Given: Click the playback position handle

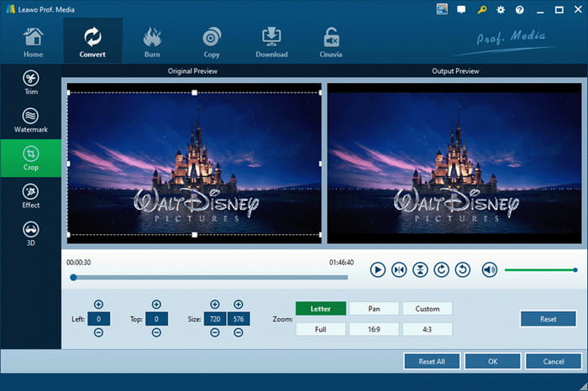Looking at the screenshot, I should [74, 278].
